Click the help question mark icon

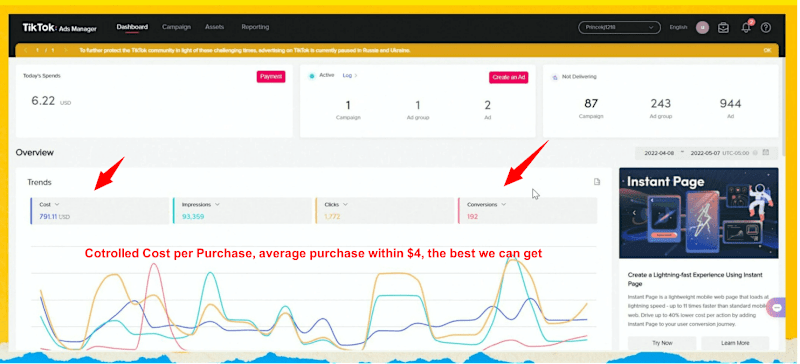pos(765,28)
